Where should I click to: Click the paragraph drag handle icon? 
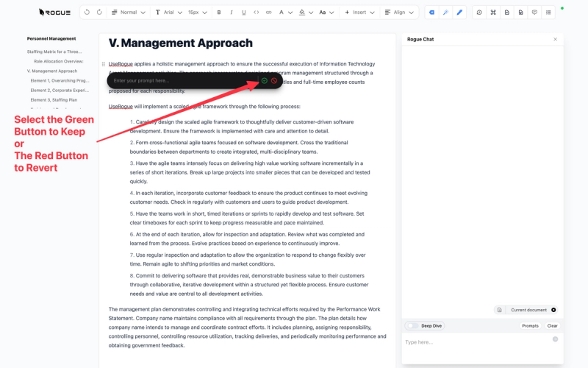coord(104,64)
